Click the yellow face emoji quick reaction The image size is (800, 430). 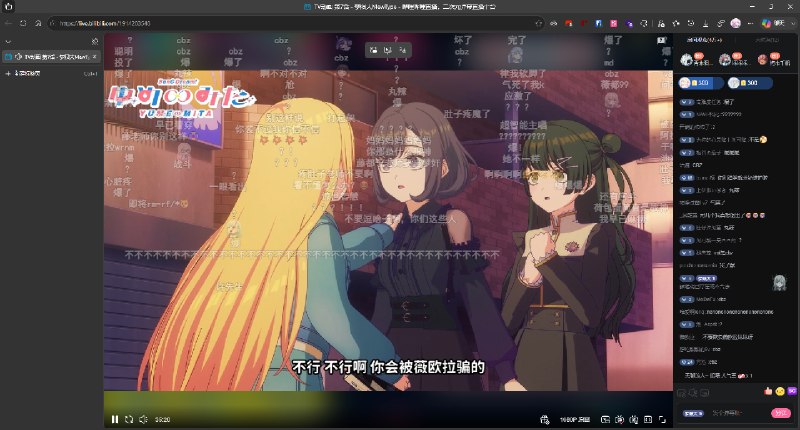click(780, 391)
